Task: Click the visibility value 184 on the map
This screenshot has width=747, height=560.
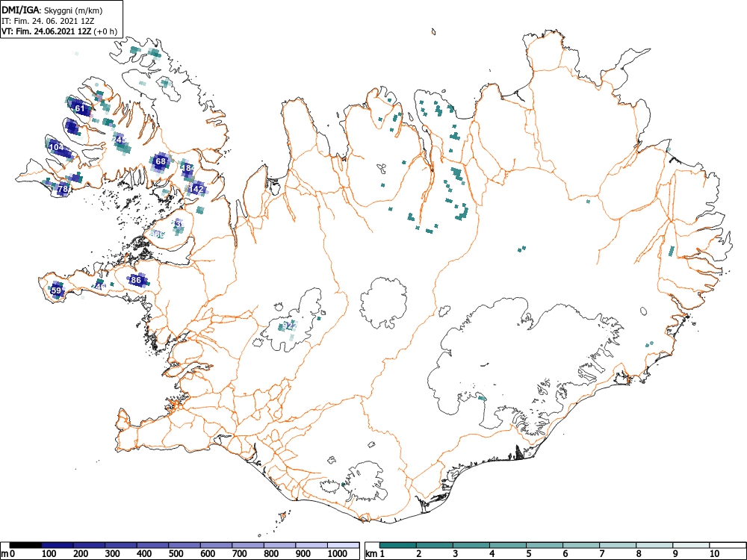Action: (189, 168)
